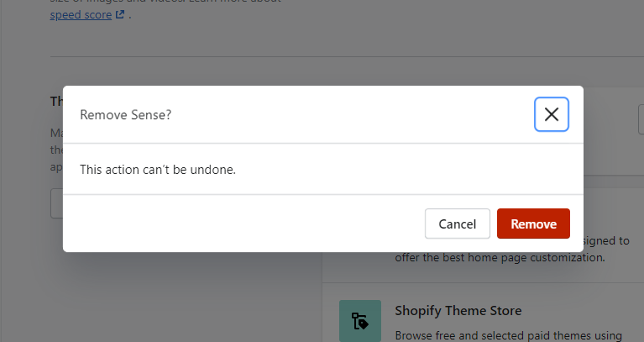644x342 pixels.
Task: Click 'signed to' text right of dialog
Action: click(606, 240)
